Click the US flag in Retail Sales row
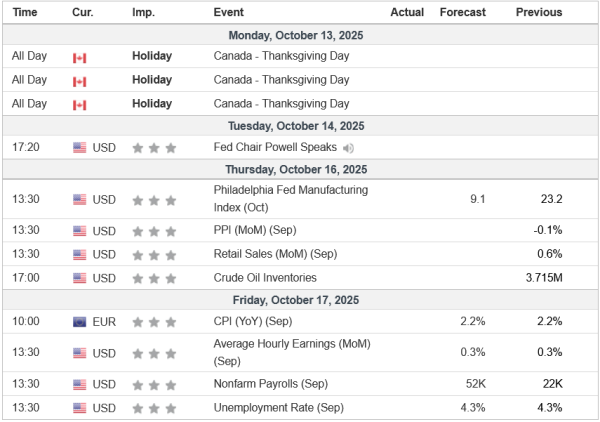The width and height of the screenshot is (600, 422). tap(80, 254)
